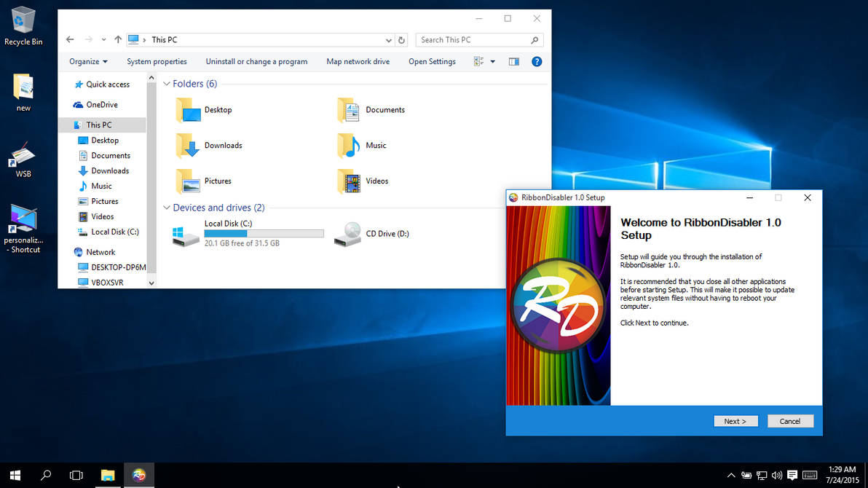This screenshot has width=868, height=488.
Task: Open the RibbonDisabler installer icon from taskbar
Action: (x=138, y=475)
